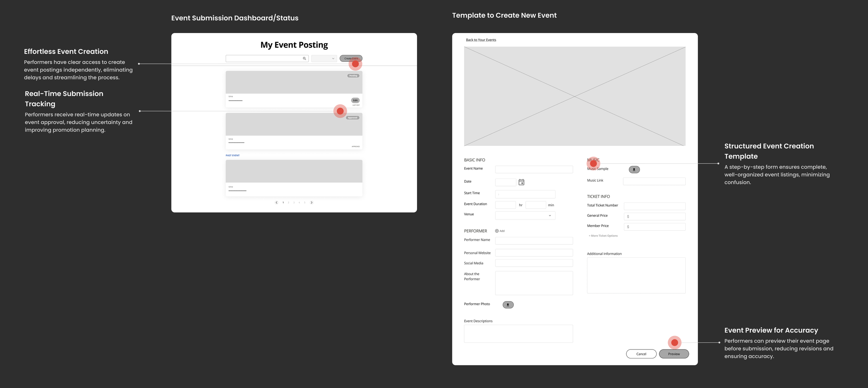Click the Add performer plus icon
868x388 pixels.
point(497,231)
